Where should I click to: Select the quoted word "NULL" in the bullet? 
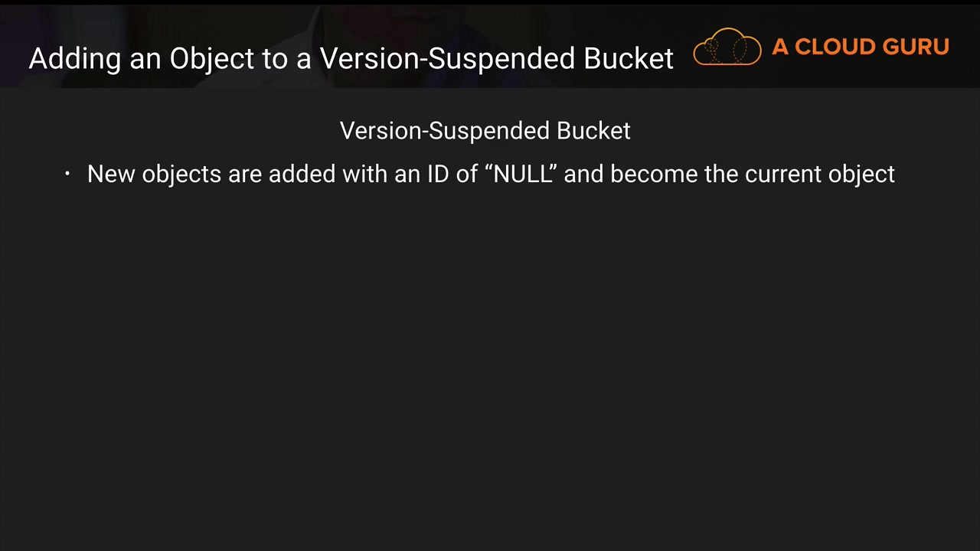point(522,174)
